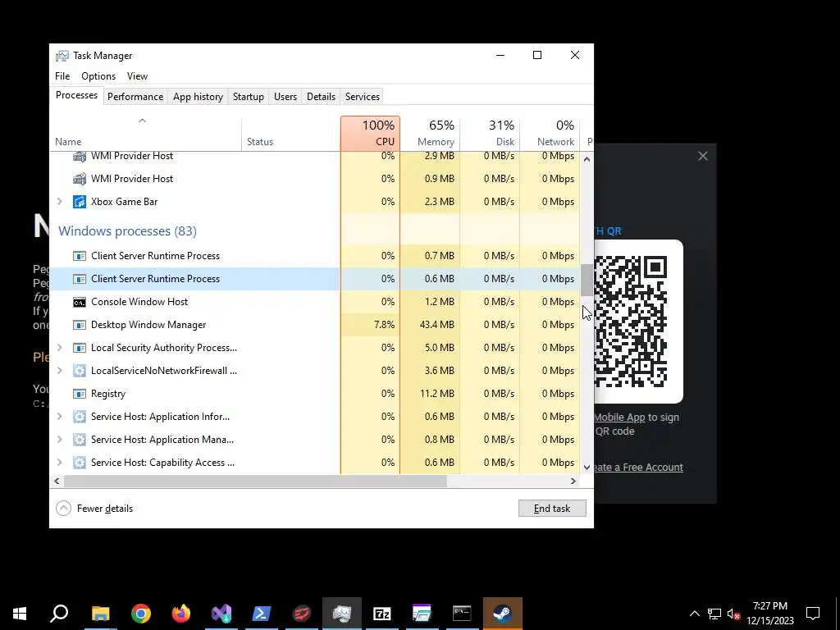Select the highlighted Client Server Runtime Process row
Image resolution: width=840 pixels, height=630 pixels.
(x=315, y=279)
